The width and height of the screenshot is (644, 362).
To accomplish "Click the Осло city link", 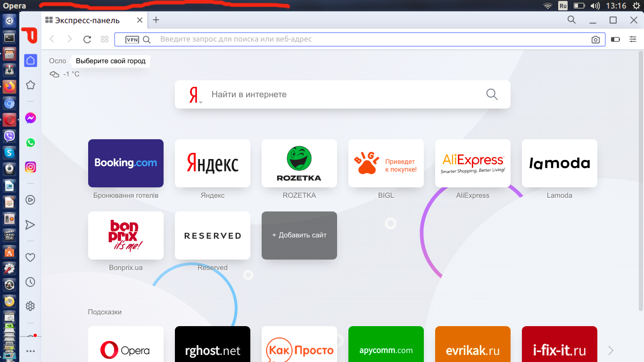I will 58,61.
